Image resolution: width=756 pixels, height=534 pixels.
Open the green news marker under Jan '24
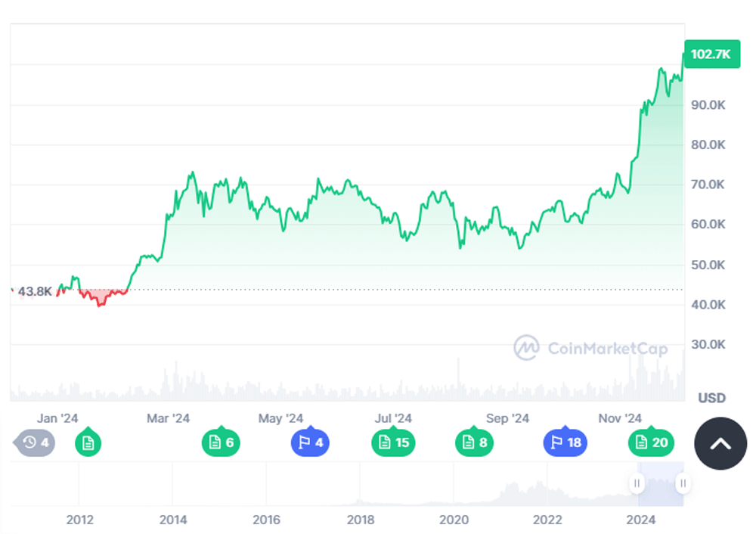click(88, 443)
